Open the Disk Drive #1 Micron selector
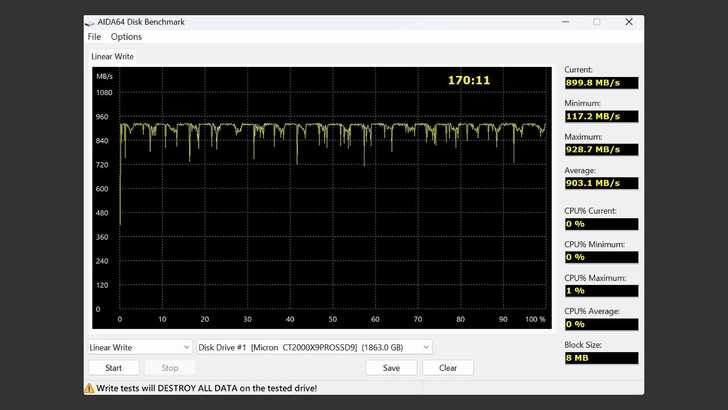728x410 pixels. (x=314, y=347)
